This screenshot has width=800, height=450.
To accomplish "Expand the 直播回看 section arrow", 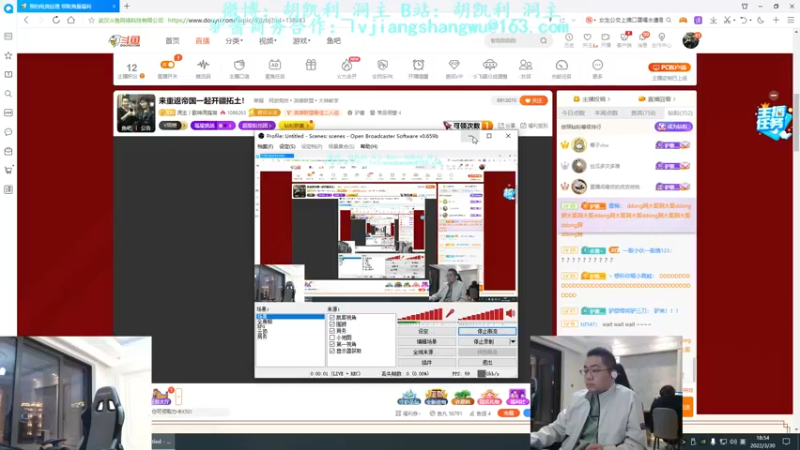I will point(674,99).
